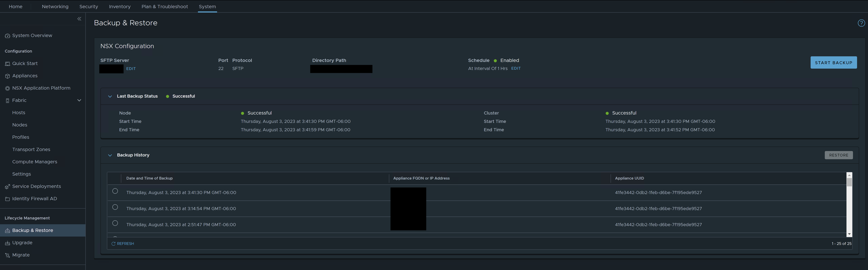This screenshot has height=270, width=868.
Task: Open Identity Firewall AD page
Action: coord(34,199)
